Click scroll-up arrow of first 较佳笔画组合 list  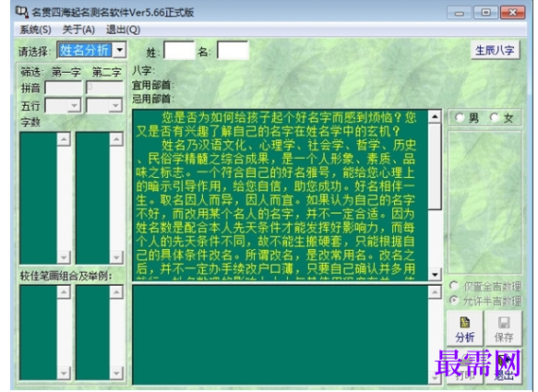[x=64, y=292]
